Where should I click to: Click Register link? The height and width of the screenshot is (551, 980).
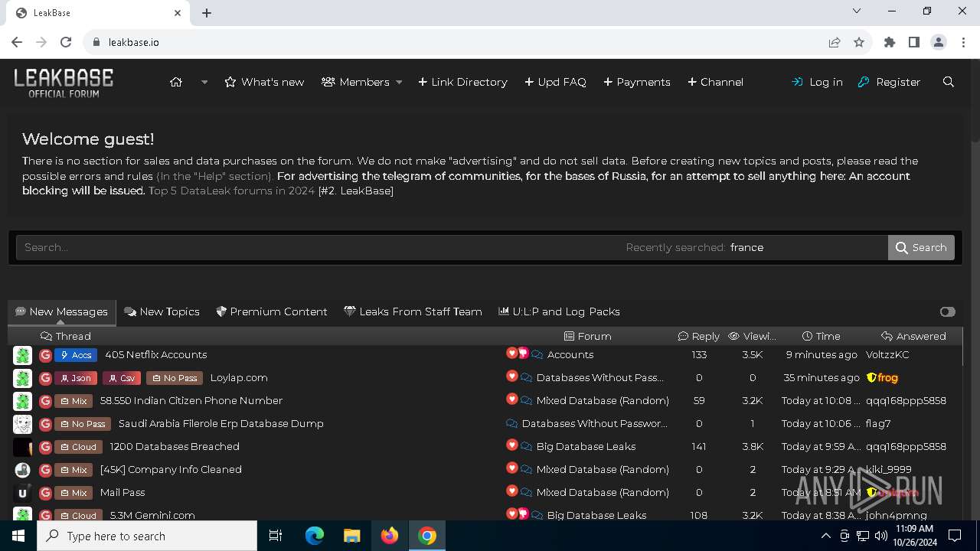pos(889,82)
